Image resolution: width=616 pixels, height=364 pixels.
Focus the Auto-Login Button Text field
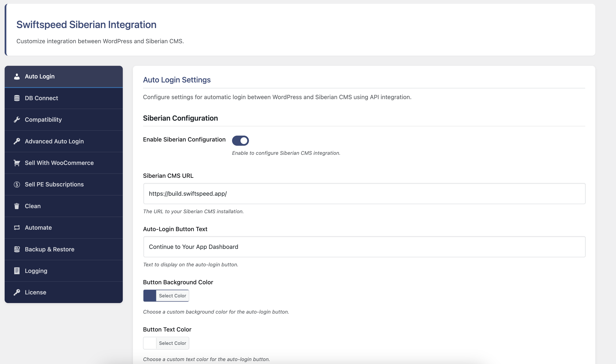click(x=364, y=247)
